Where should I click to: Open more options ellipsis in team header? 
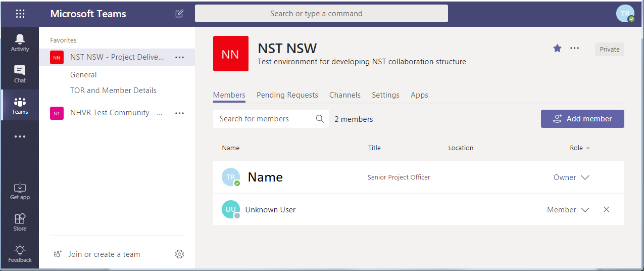574,48
